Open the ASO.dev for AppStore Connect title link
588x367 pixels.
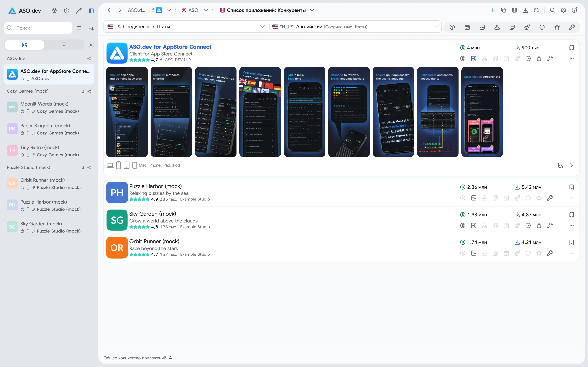tap(170, 47)
